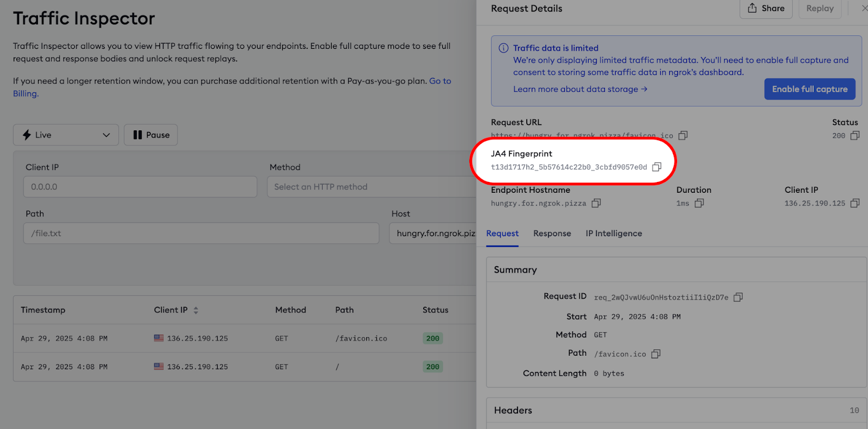Copy the Status 200 value
The width and height of the screenshot is (868, 429).
(855, 135)
